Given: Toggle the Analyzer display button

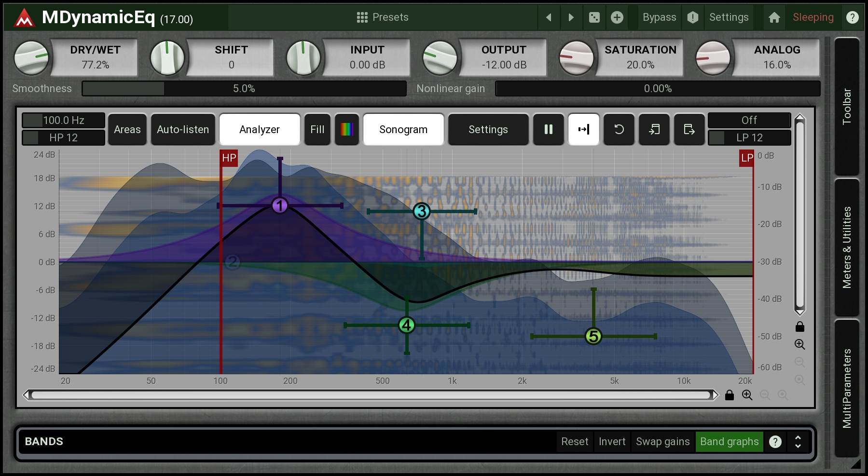Looking at the screenshot, I should click(260, 129).
